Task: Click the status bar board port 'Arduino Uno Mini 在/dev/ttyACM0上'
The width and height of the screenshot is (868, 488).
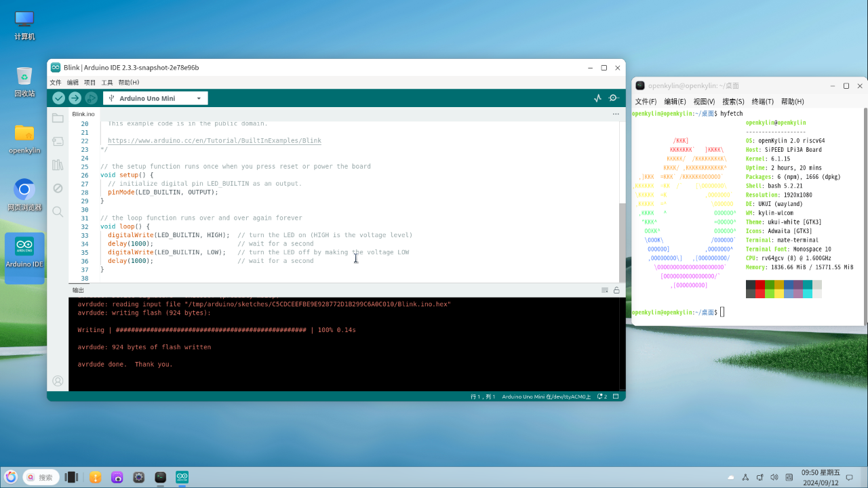Action: [x=547, y=396]
